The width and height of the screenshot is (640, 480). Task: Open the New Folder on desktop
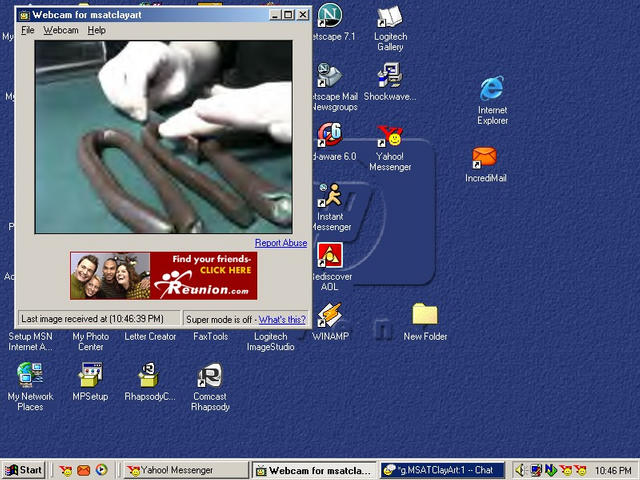(425, 314)
